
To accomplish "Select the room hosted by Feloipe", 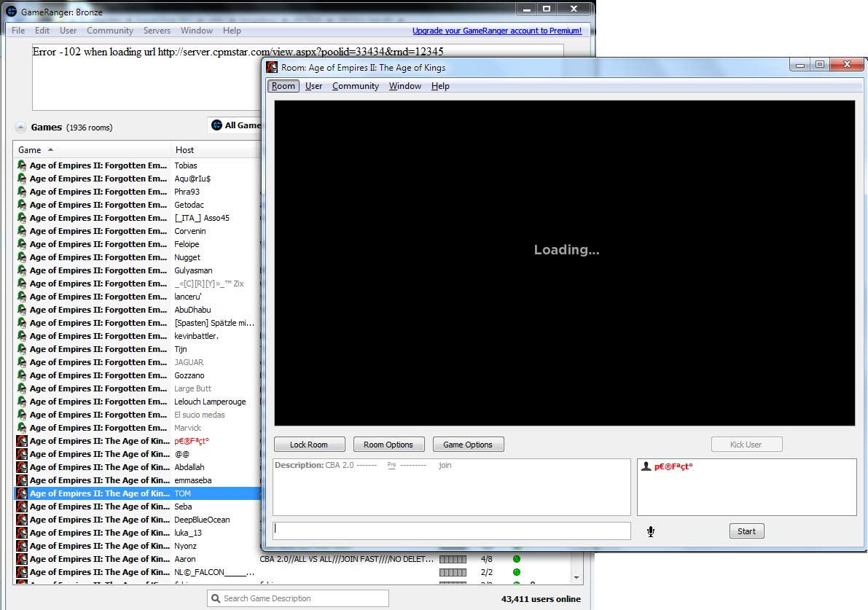I will tap(137, 244).
